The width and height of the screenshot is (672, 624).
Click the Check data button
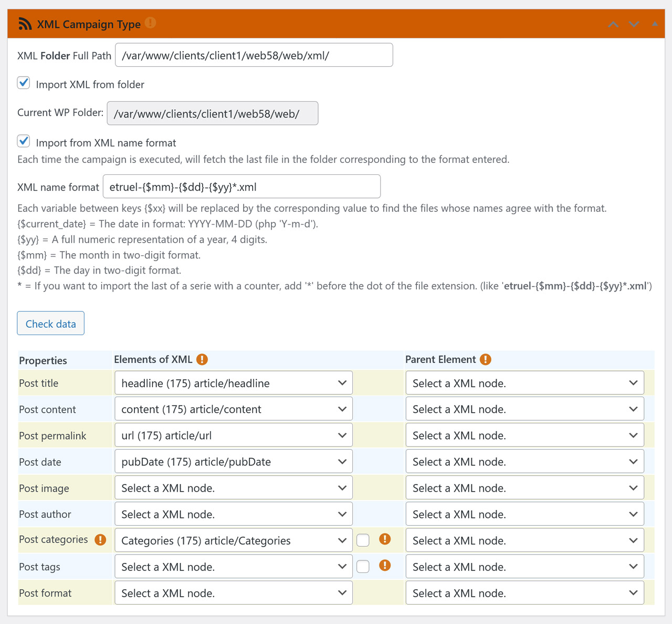click(x=51, y=324)
